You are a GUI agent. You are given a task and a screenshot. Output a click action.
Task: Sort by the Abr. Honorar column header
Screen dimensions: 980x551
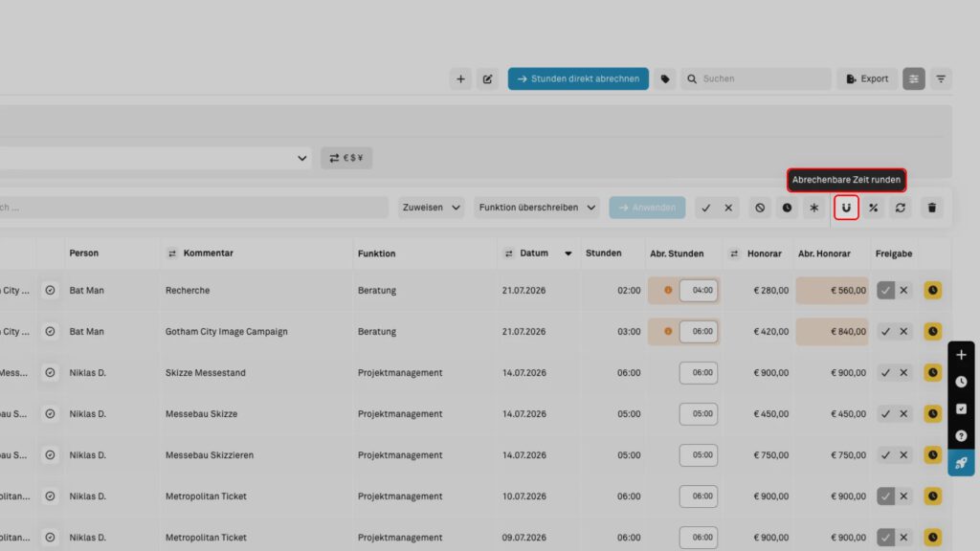(x=824, y=253)
